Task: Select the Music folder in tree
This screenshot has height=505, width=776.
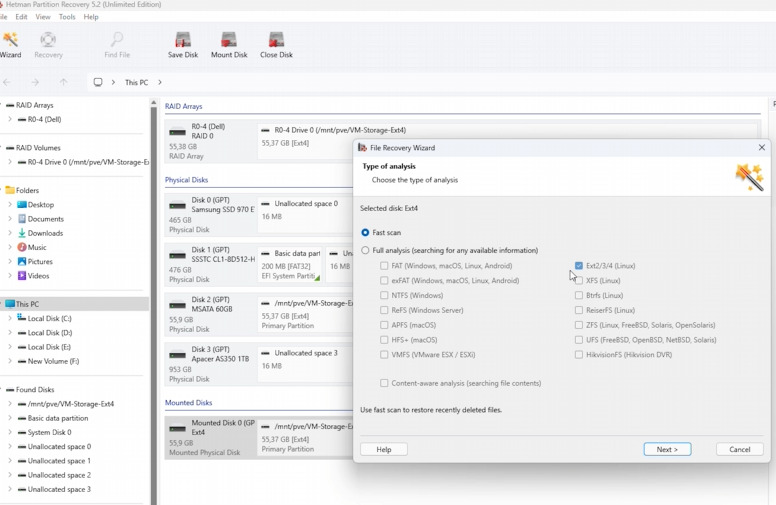Action: pyautogui.click(x=32, y=247)
